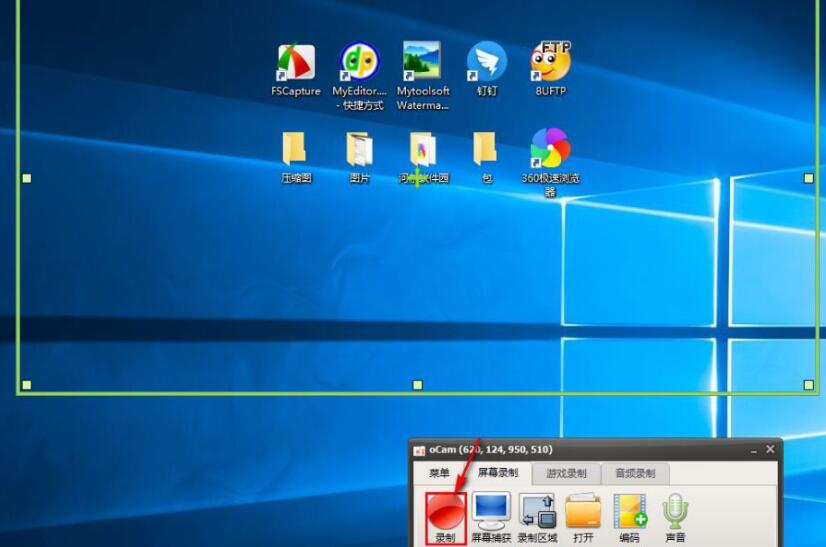Select the 包 folder
The image size is (826, 547).
point(486,157)
